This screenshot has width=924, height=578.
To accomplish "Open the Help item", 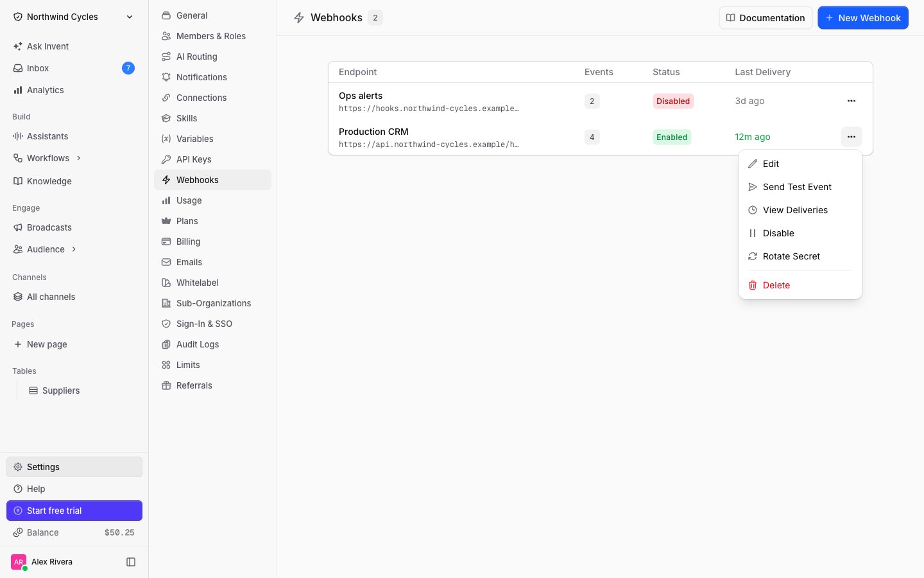I will click(x=74, y=489).
